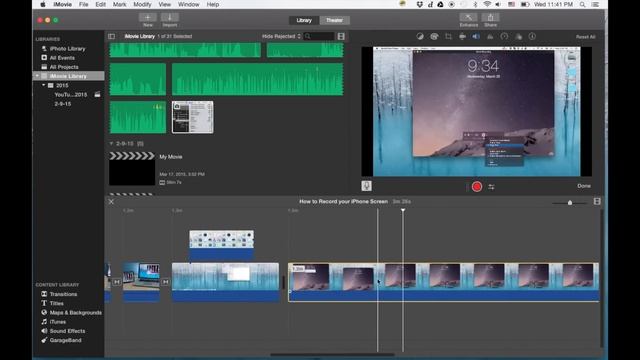Collapse the 2015 event folder triangle
The image size is (640, 360).
tap(44, 85)
